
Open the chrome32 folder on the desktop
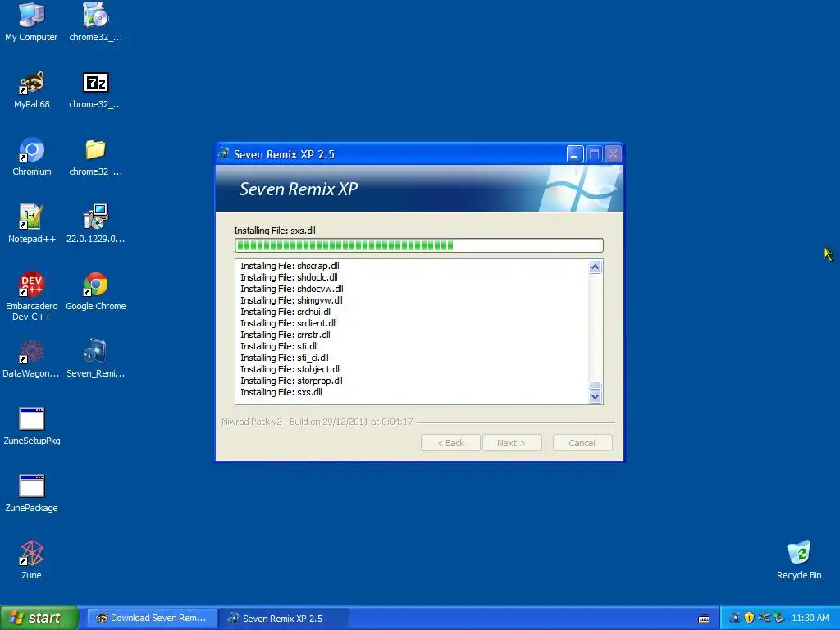click(x=95, y=157)
